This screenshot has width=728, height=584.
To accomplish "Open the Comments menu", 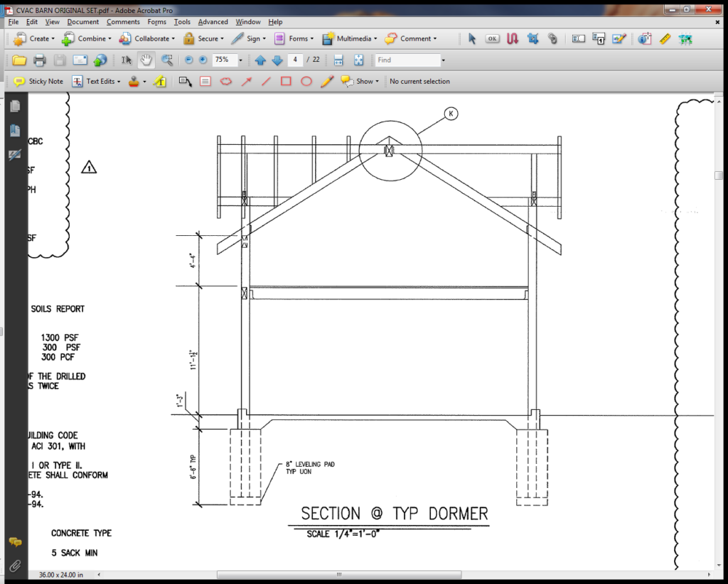I will pyautogui.click(x=123, y=22).
